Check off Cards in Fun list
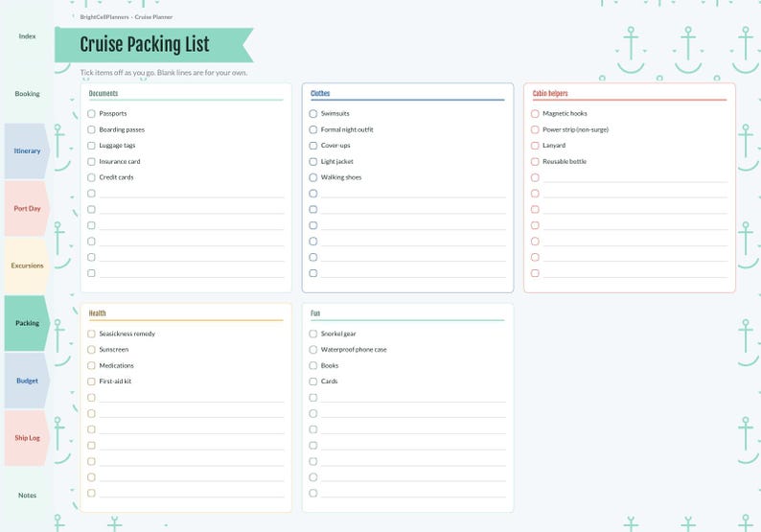The width and height of the screenshot is (761, 532). [x=313, y=382]
